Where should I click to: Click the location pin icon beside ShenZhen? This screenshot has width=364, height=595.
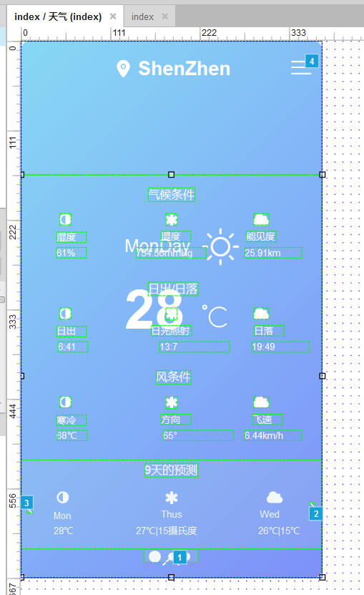pyautogui.click(x=123, y=69)
